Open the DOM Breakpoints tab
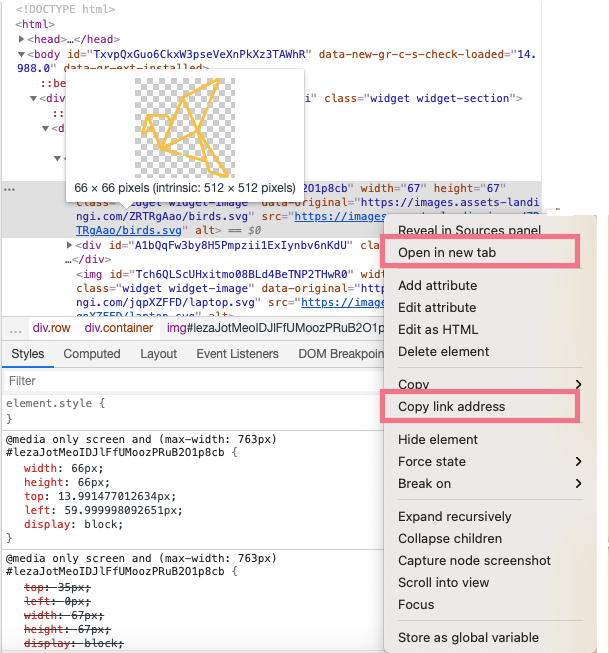The width and height of the screenshot is (609, 653). [x=341, y=354]
